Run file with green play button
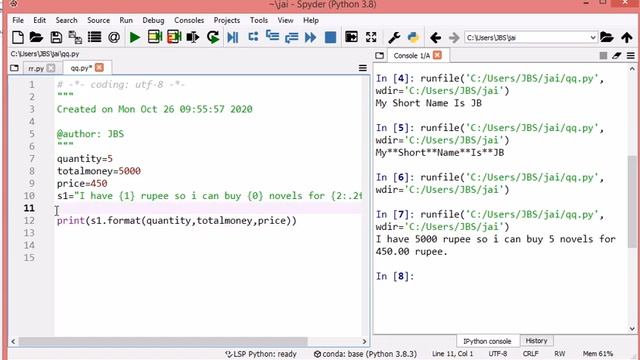This screenshot has height=360, width=640. coord(135,38)
